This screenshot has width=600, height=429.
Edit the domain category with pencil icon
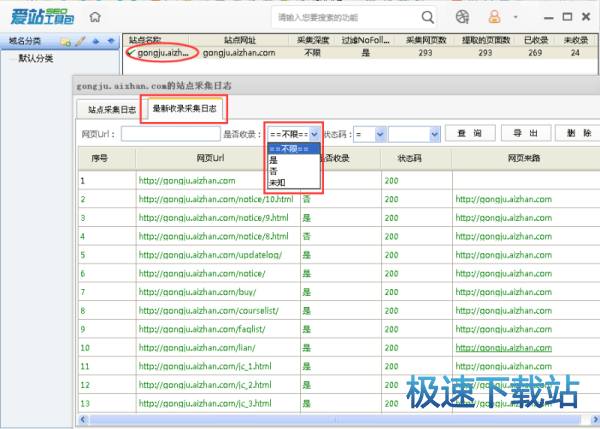pos(80,41)
